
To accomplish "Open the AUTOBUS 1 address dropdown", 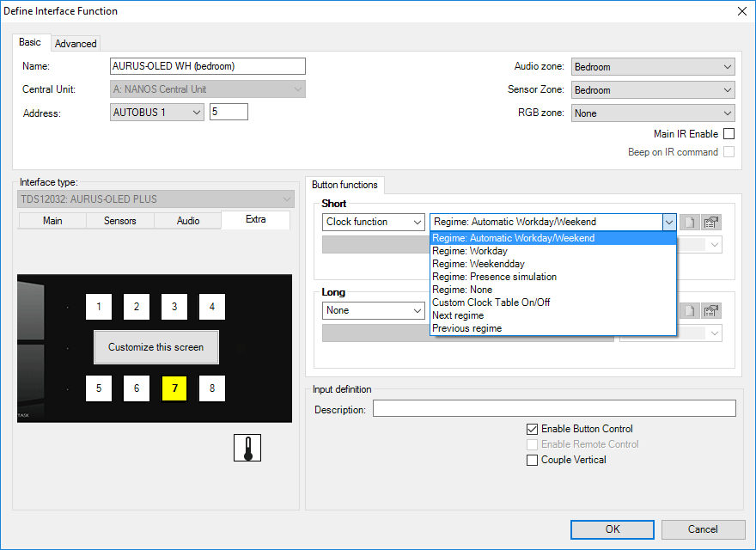I will pyautogui.click(x=157, y=112).
